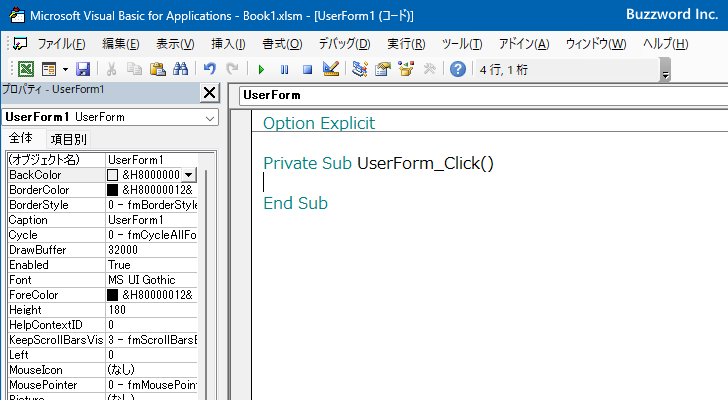This screenshot has height=400, width=728.
Task: Open the UserForm object dropdown in code window
Action: 483,95
